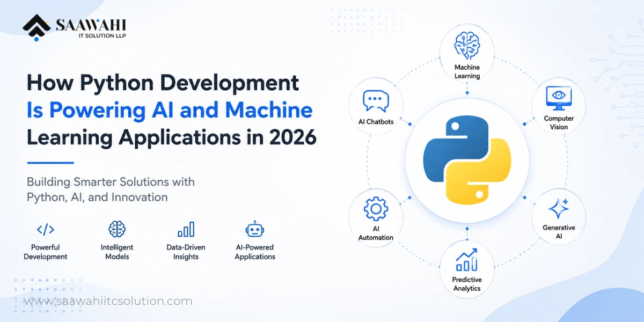Click the "Python, AI, and Innovation" subtitle line
Viewport: 644px width, 322px height.
tap(97, 197)
